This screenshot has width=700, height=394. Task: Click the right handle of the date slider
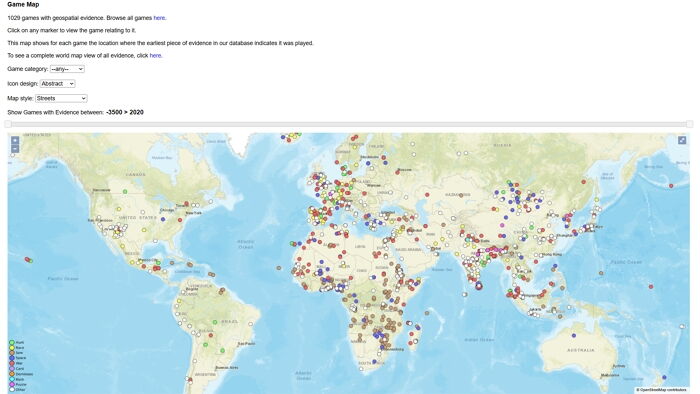690,124
